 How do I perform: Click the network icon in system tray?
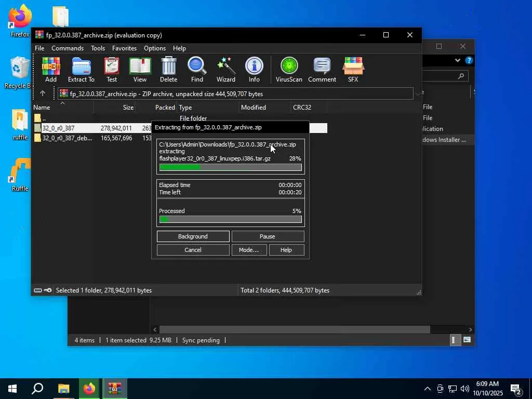point(453,389)
